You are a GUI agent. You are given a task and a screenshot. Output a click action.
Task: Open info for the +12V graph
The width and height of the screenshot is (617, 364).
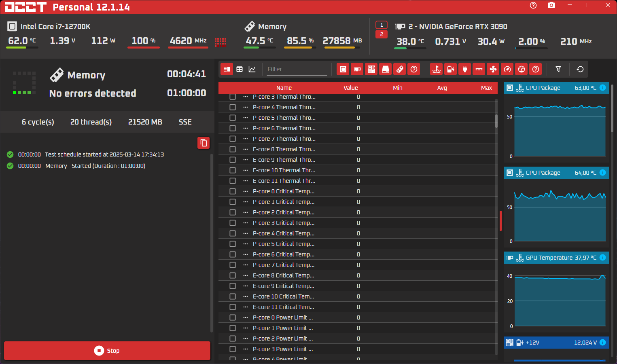[x=602, y=343]
